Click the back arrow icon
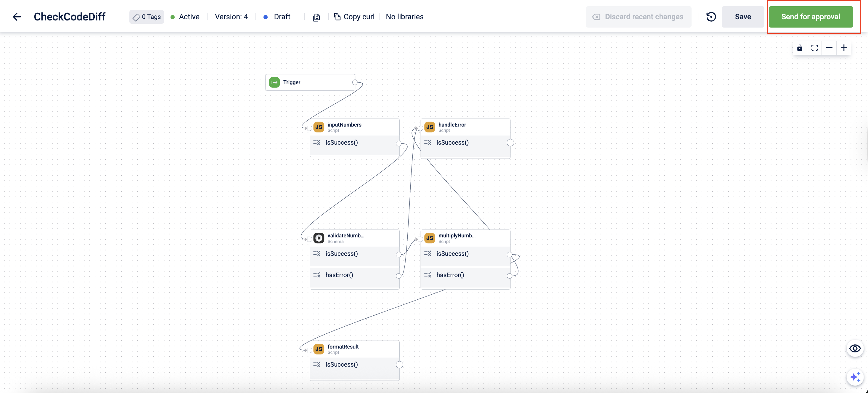Image resolution: width=868 pixels, height=393 pixels. [x=17, y=17]
